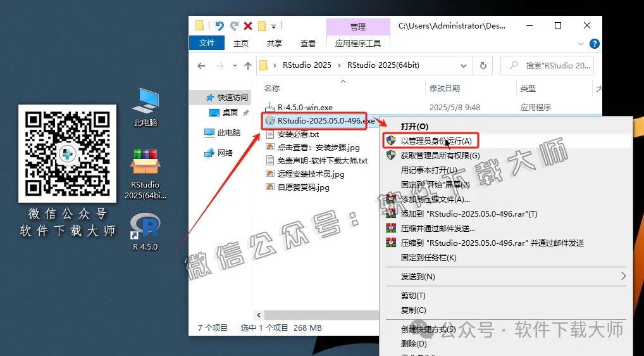Choose 固定到"开始"屏幕 in the context menu

(435, 184)
